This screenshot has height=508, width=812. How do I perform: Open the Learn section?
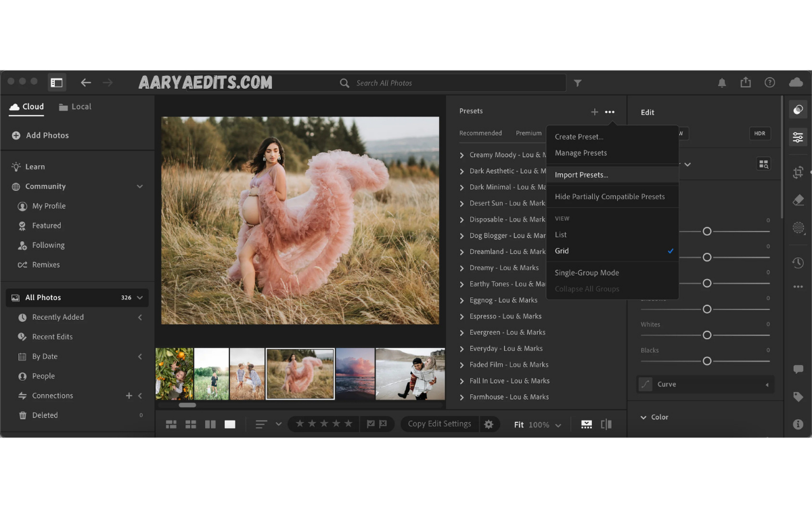point(28,167)
